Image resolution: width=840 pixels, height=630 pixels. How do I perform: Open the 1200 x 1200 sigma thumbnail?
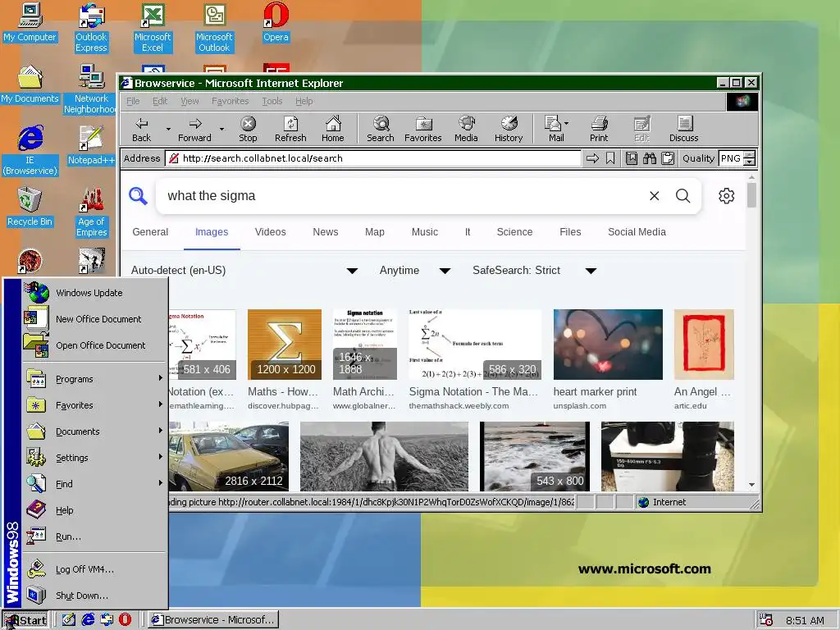click(x=285, y=345)
